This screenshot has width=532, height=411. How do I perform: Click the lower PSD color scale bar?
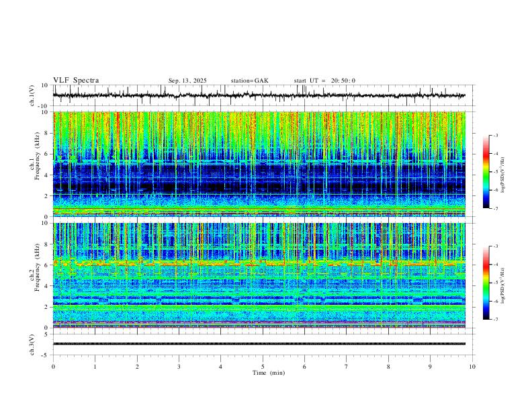(486, 283)
